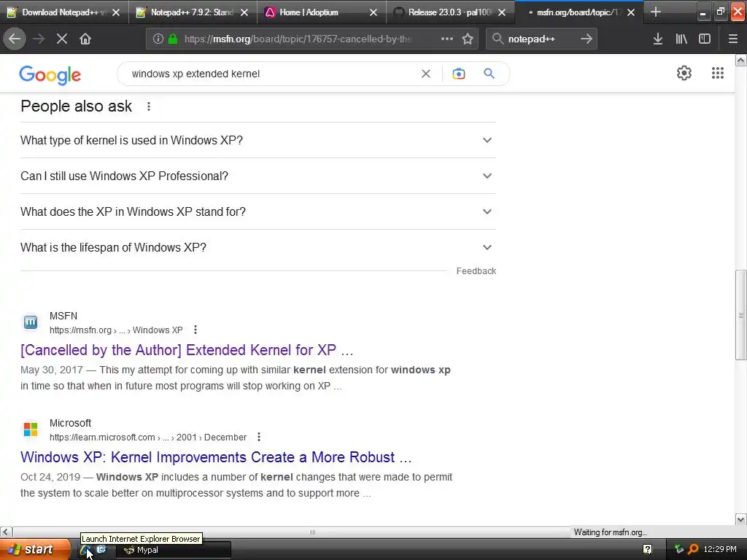Viewport: 747px width, 560px height.
Task: Click the Mypal taskbar button
Action: click(x=174, y=550)
